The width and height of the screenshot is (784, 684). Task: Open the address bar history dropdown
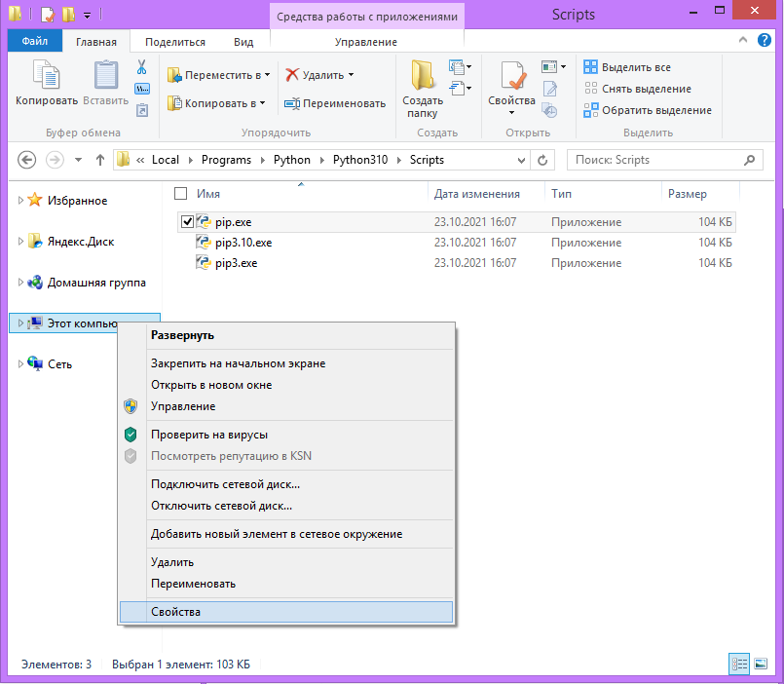[521, 160]
